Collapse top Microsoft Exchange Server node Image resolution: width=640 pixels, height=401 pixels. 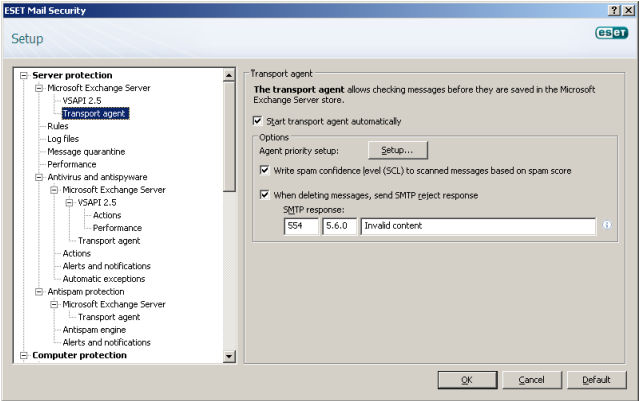tap(39, 88)
